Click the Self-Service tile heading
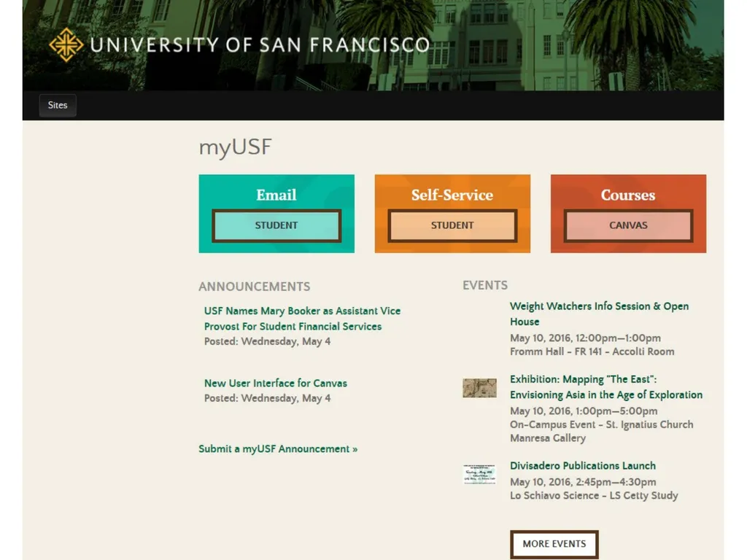This screenshot has width=747, height=560. (452, 195)
